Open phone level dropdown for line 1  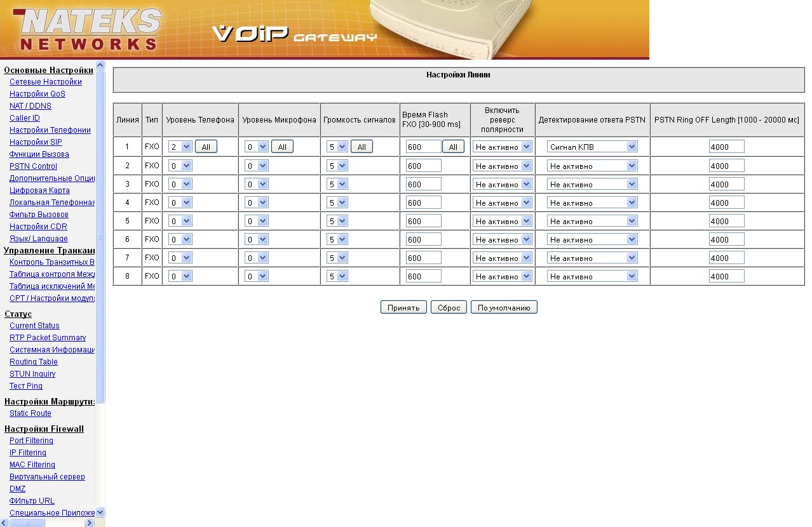[180, 147]
